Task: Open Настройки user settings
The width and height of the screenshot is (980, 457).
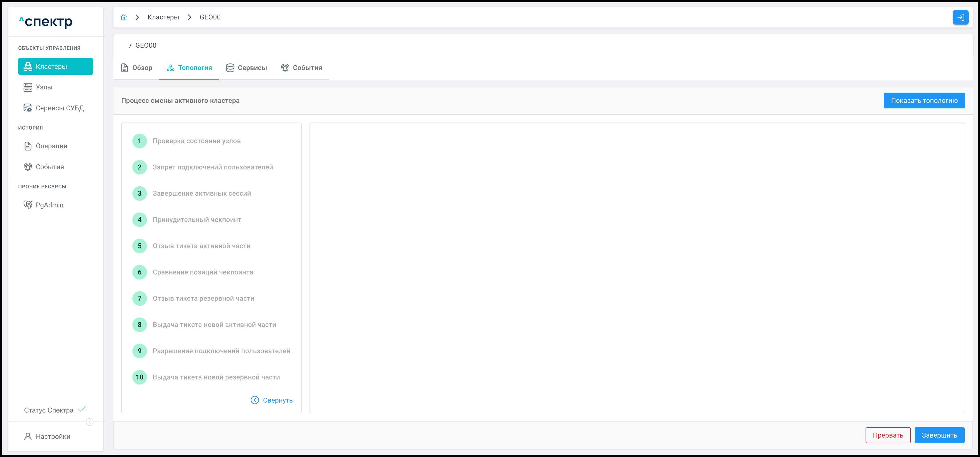Action: [52, 436]
